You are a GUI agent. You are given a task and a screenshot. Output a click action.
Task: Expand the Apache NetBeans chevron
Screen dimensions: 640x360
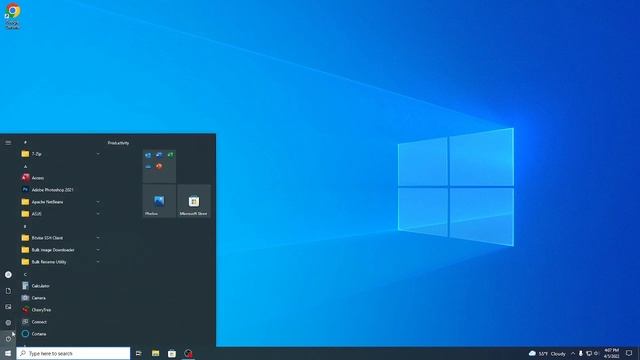[98, 202]
